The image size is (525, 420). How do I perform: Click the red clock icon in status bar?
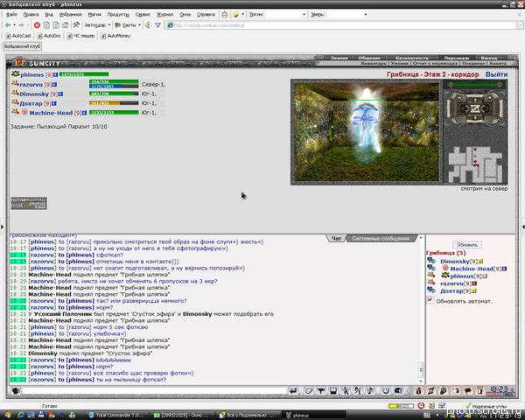click(x=421, y=406)
